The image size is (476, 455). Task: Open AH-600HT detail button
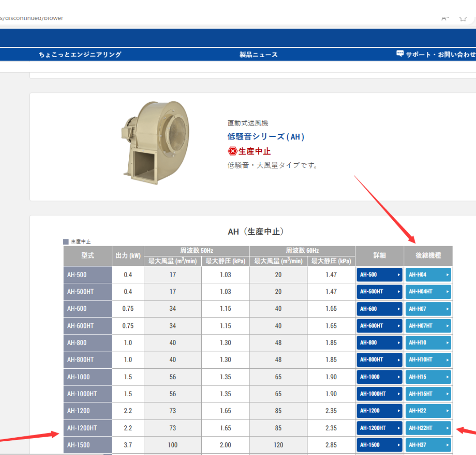[379, 326]
